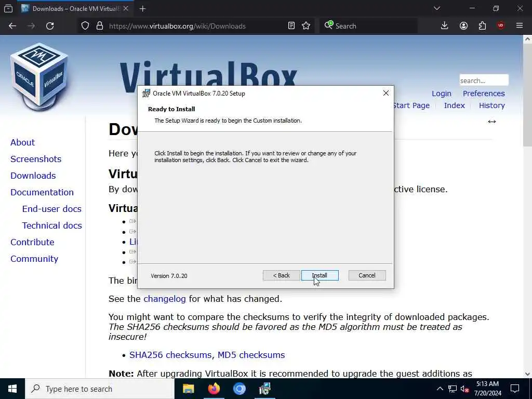Click the scrollbar down arrow

pos(527,374)
